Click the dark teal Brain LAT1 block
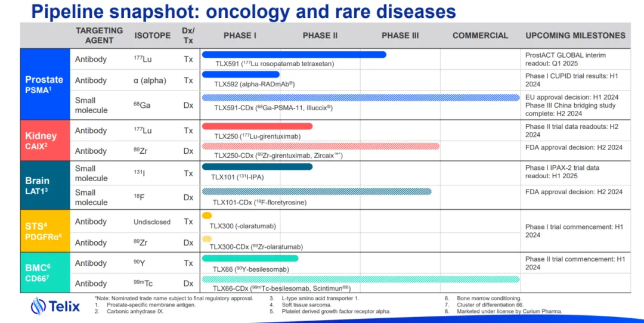The width and height of the screenshot is (644, 323). 45,185
